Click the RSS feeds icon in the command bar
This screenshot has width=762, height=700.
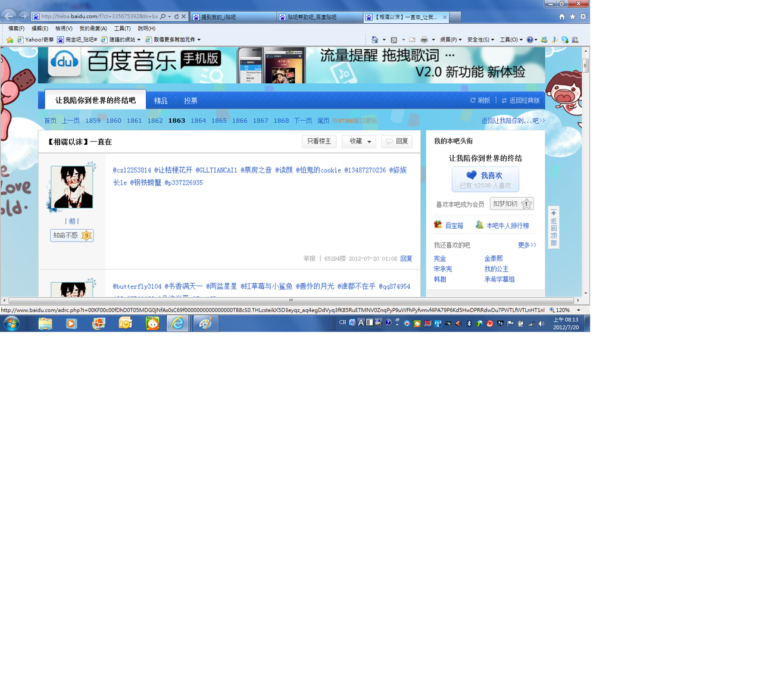tap(394, 40)
